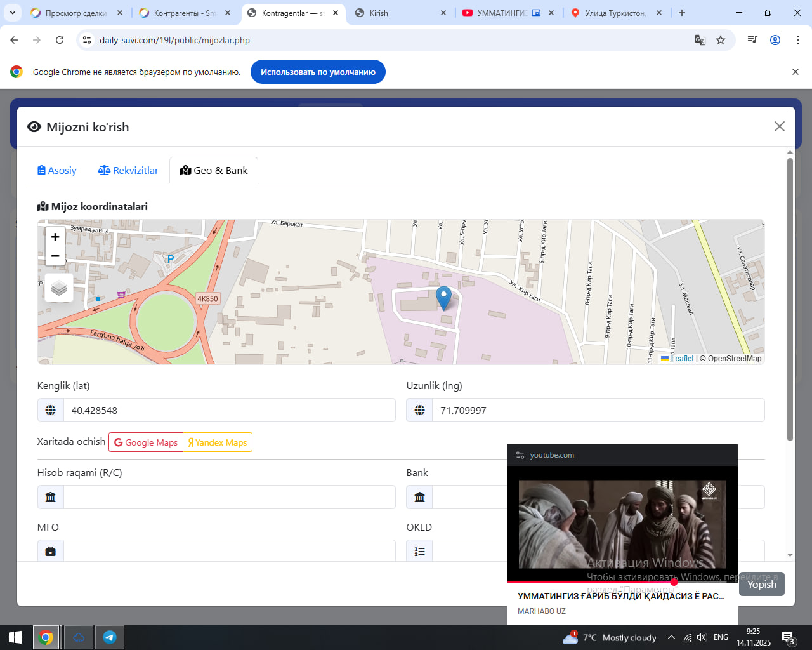The width and height of the screenshot is (812, 650).
Task: Bookmark this page with the star icon
Action: [721, 40]
